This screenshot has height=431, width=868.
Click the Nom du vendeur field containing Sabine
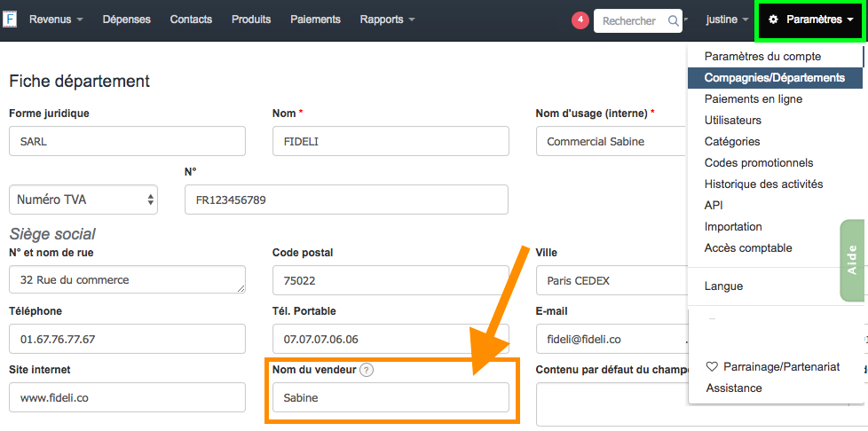click(391, 397)
